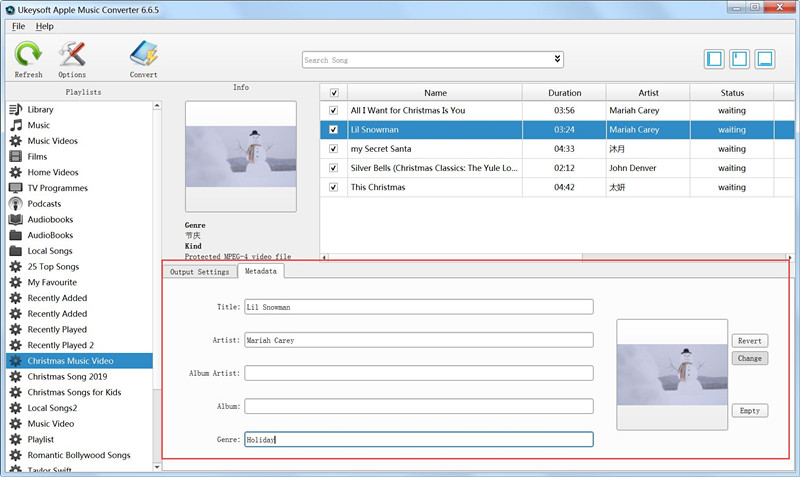800x477 pixels.
Task: Click the TV Programmes monitor icon
Action: click(16, 188)
